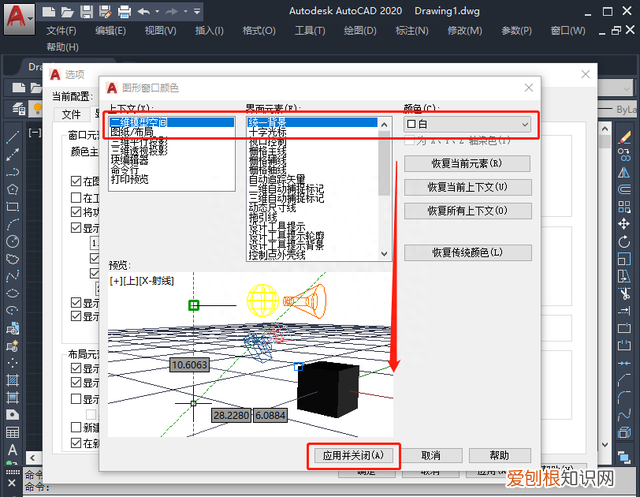The height and width of the screenshot is (497, 640).
Task: Select the Move tool
Action: (624, 224)
